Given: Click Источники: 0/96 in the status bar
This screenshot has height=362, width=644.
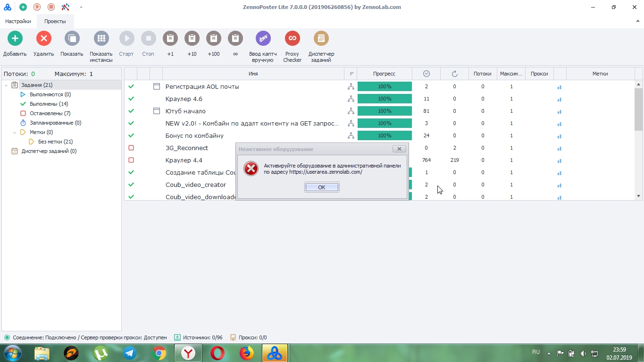Looking at the screenshot, I should (x=198, y=337).
